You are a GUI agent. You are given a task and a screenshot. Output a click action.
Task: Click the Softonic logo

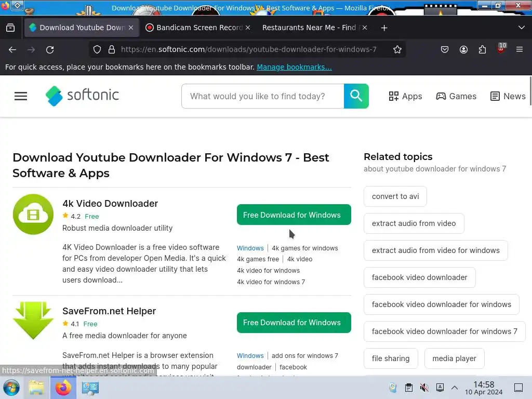[82, 96]
